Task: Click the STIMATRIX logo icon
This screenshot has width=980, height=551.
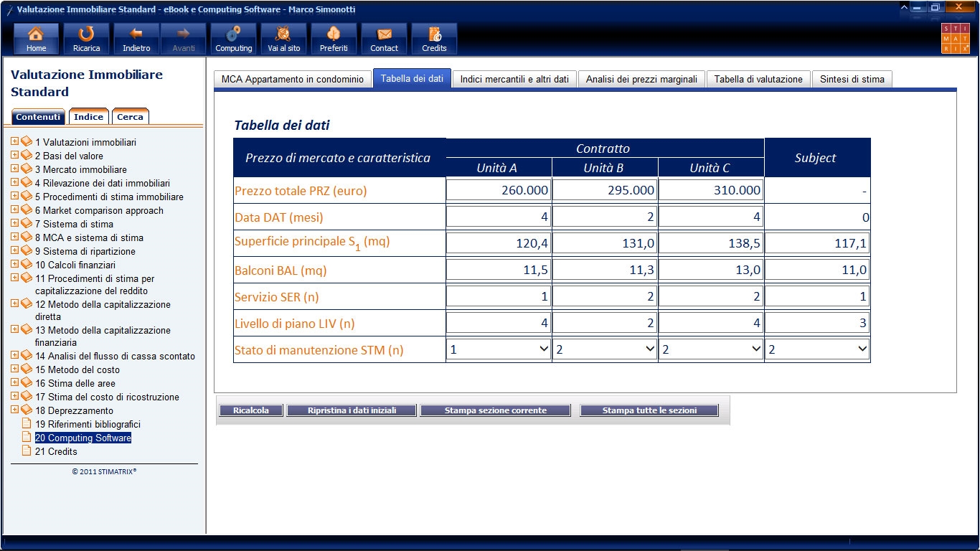Action: (956, 39)
